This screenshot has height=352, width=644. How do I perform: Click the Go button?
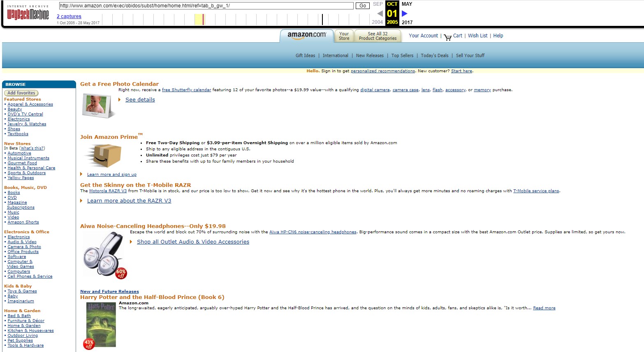pyautogui.click(x=363, y=6)
